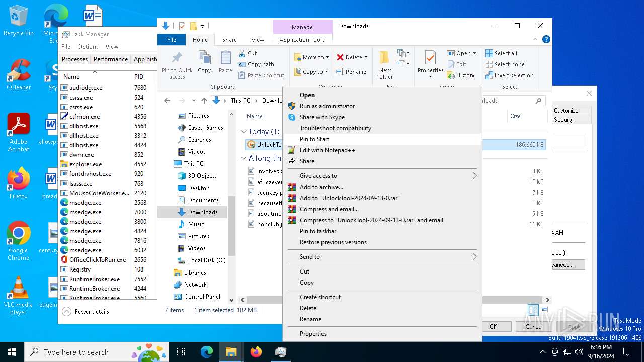The image size is (644, 362).
Task: Click the Rename ribbon button
Action: click(351, 72)
